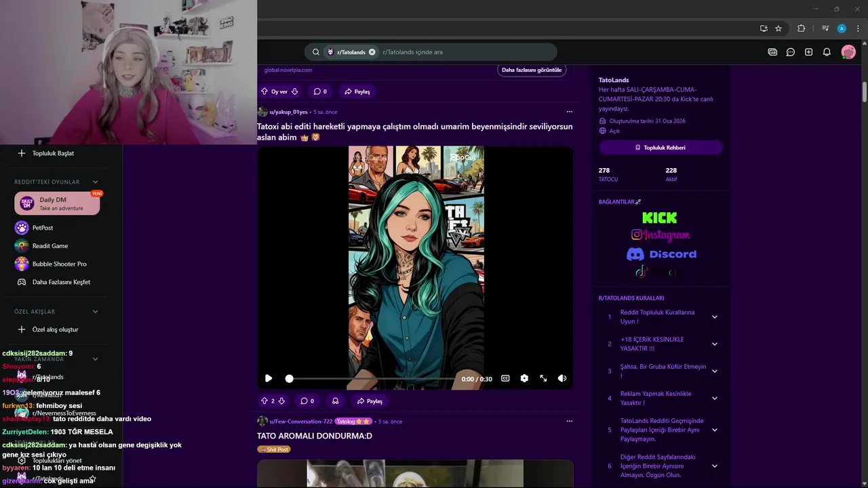Upvote the yakup_01yes post
Image resolution: width=868 pixels, height=488 pixels.
264,401
